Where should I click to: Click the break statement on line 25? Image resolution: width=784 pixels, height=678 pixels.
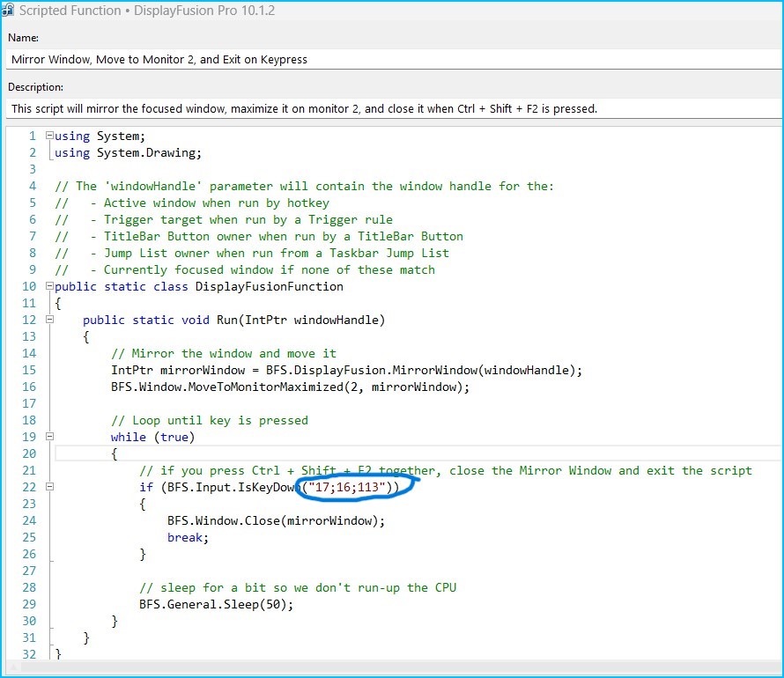[188, 537]
